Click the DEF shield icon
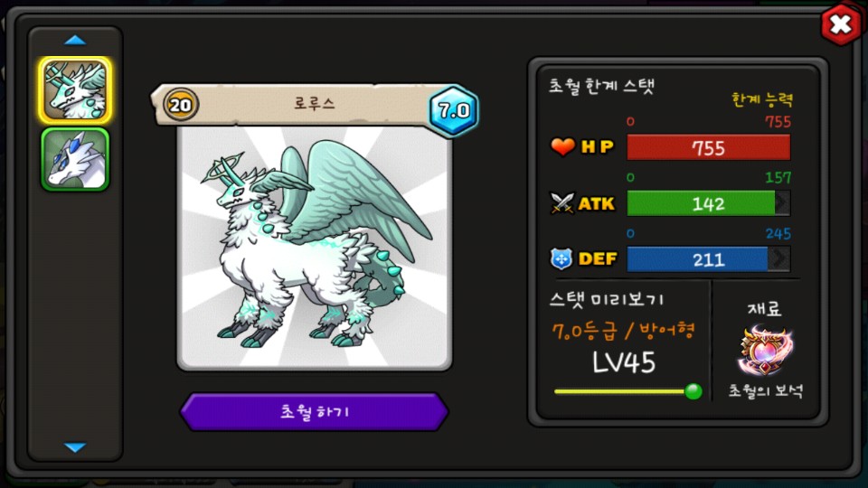The width and height of the screenshot is (868, 488). (561, 258)
